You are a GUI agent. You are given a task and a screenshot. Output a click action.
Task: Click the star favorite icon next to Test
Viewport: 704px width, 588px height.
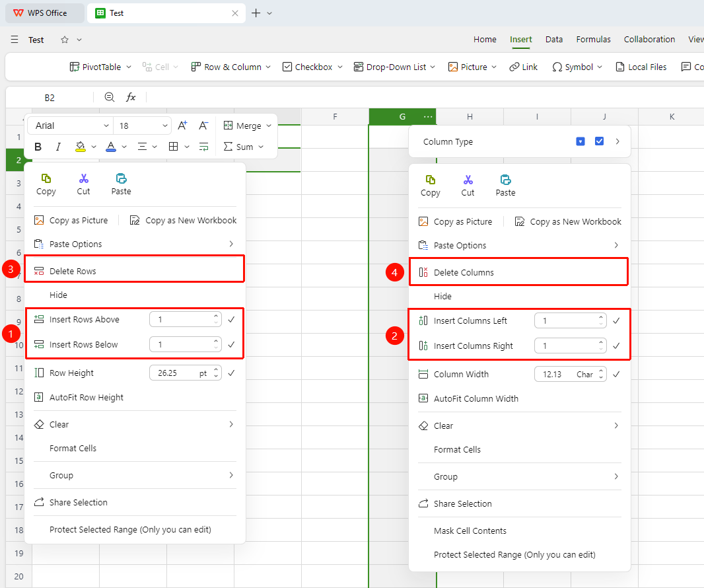coord(65,40)
